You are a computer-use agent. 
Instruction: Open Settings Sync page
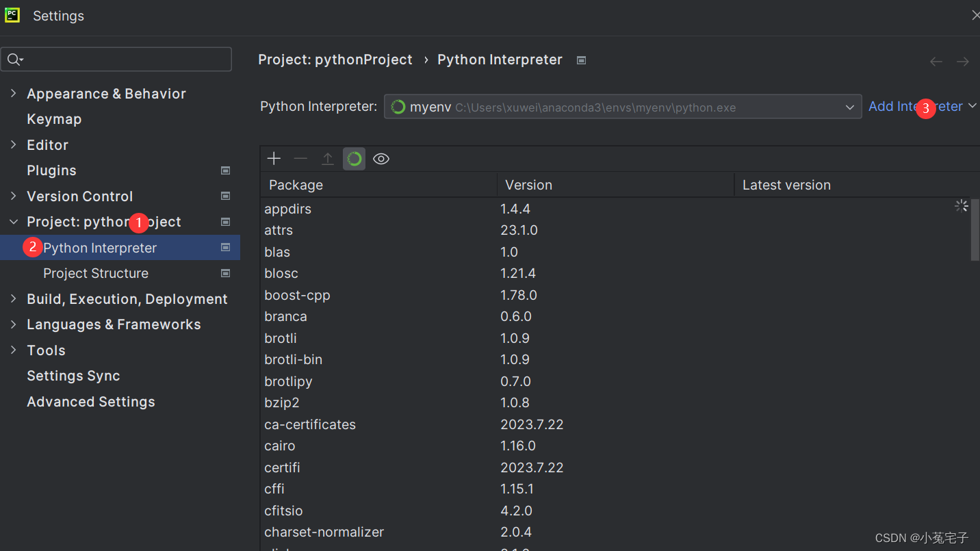(73, 376)
